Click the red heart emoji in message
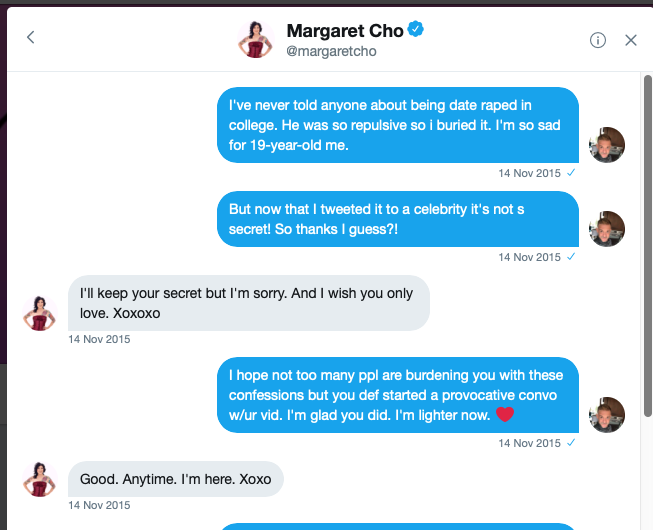This screenshot has width=653, height=530. (504, 414)
